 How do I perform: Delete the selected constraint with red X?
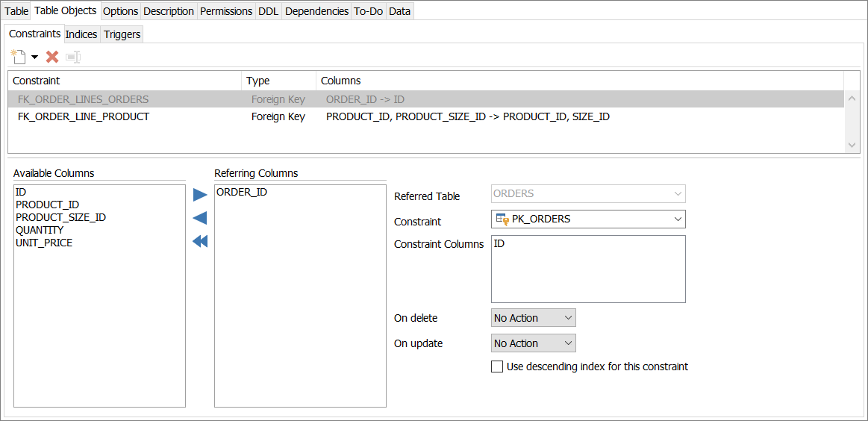coord(52,57)
